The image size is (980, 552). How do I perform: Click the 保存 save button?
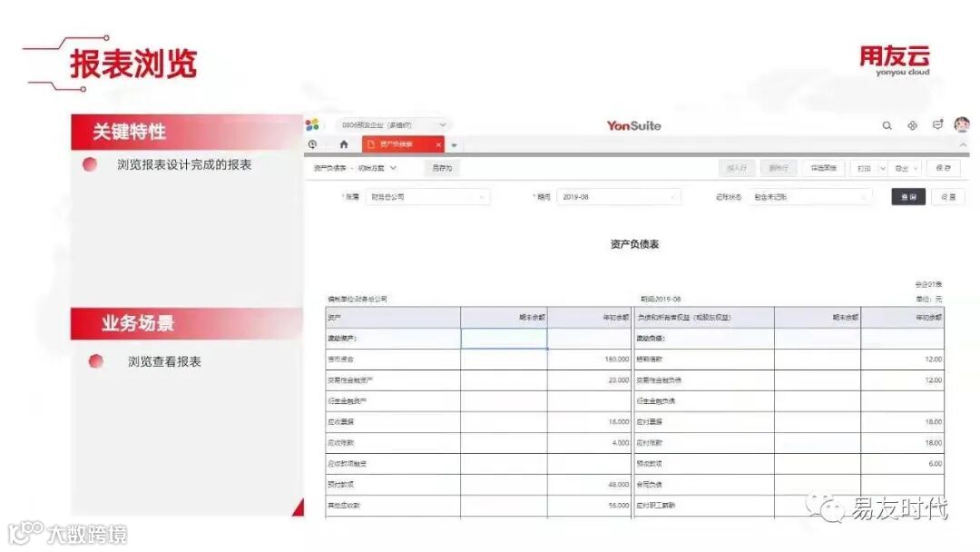943,168
